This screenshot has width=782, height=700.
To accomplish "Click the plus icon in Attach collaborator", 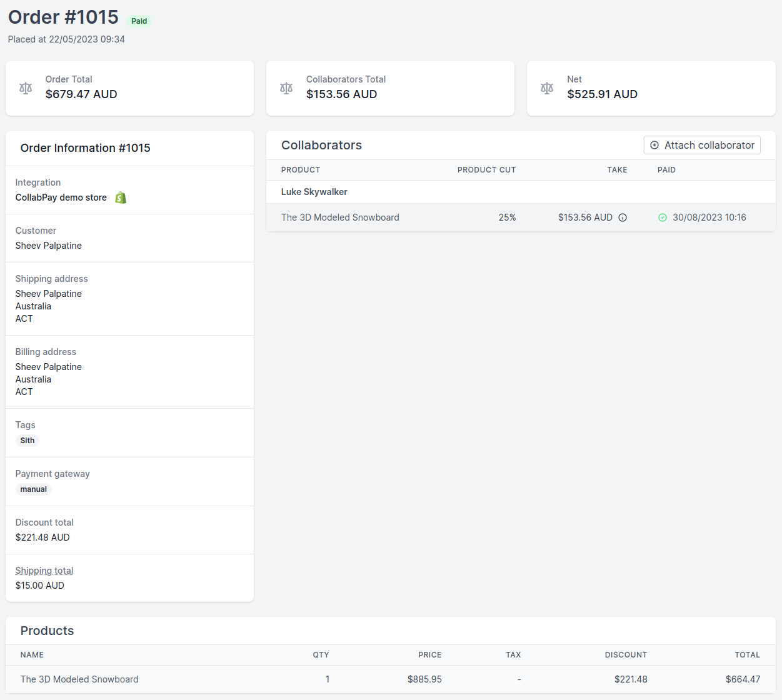I will click(x=654, y=145).
